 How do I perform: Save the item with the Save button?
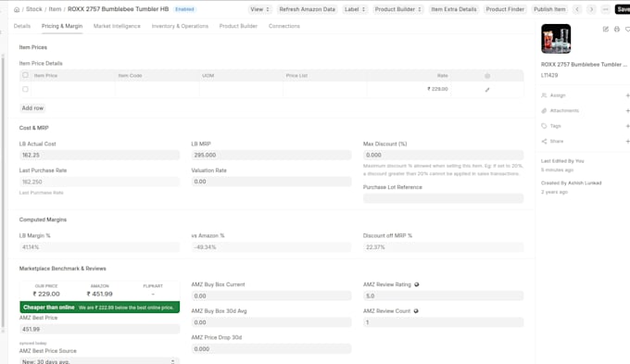624,9
